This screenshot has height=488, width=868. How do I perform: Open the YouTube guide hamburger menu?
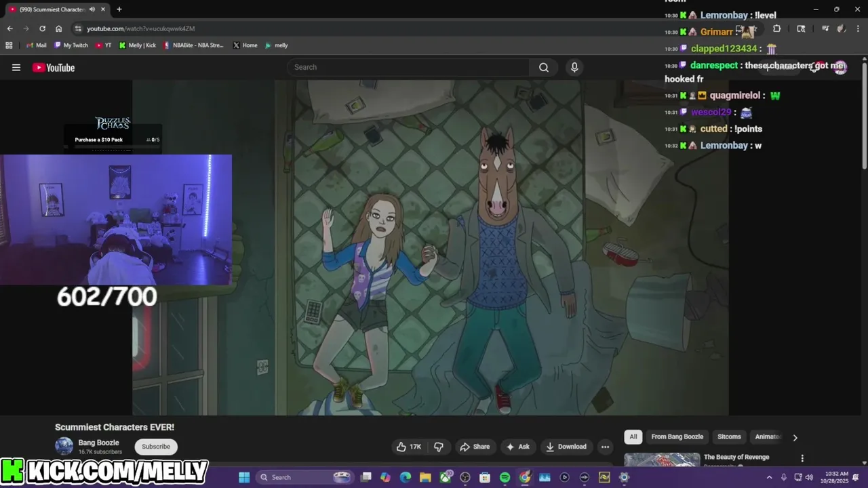tap(16, 67)
